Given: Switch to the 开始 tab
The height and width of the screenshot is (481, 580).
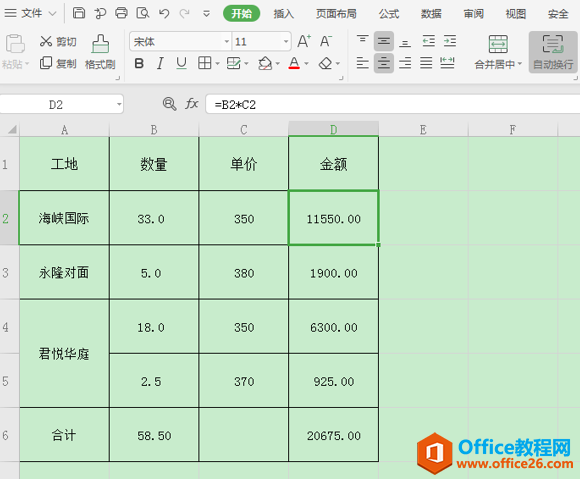Looking at the screenshot, I should pyautogui.click(x=242, y=14).
